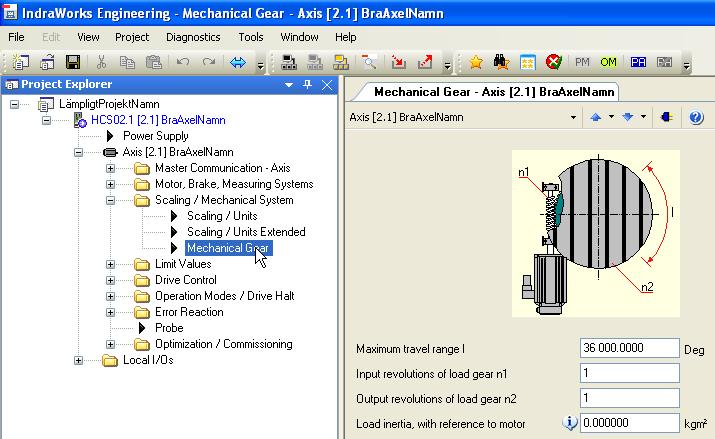Open third toolbar overflow options arrow
The height and width of the screenshot is (439, 715).
[687, 66]
